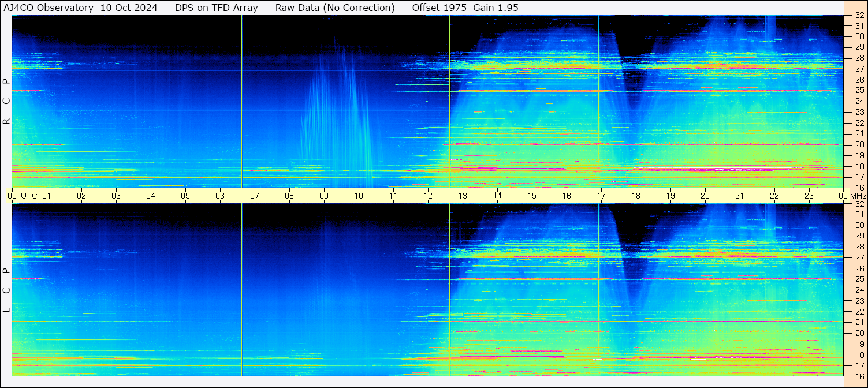
Task: Click the AJ4CO Observatory title text
Action: point(49,8)
